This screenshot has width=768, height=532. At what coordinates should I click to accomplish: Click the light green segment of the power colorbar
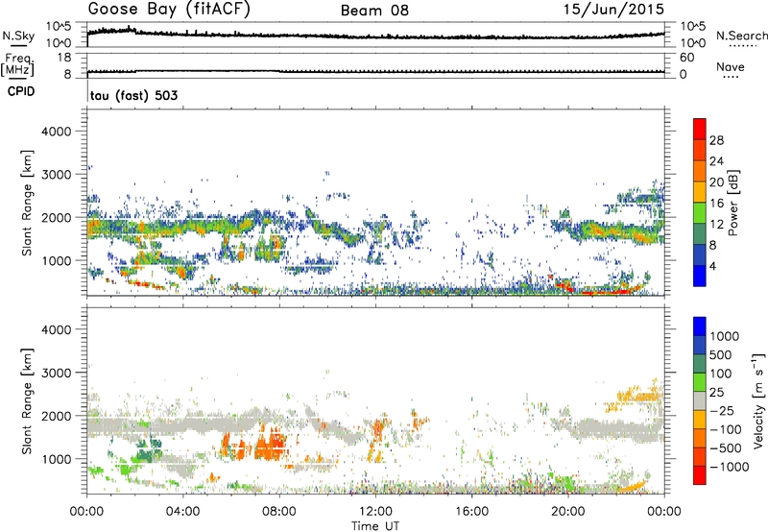click(700, 212)
